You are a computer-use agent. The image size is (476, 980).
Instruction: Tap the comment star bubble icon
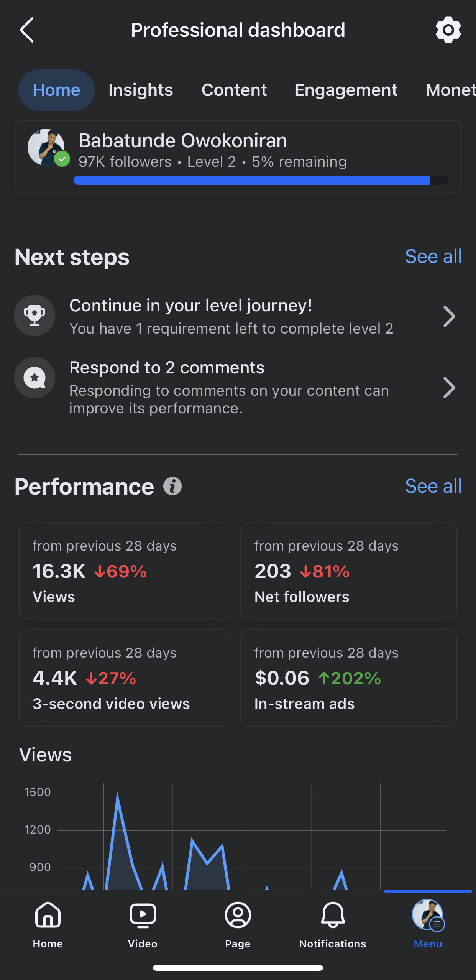point(34,378)
